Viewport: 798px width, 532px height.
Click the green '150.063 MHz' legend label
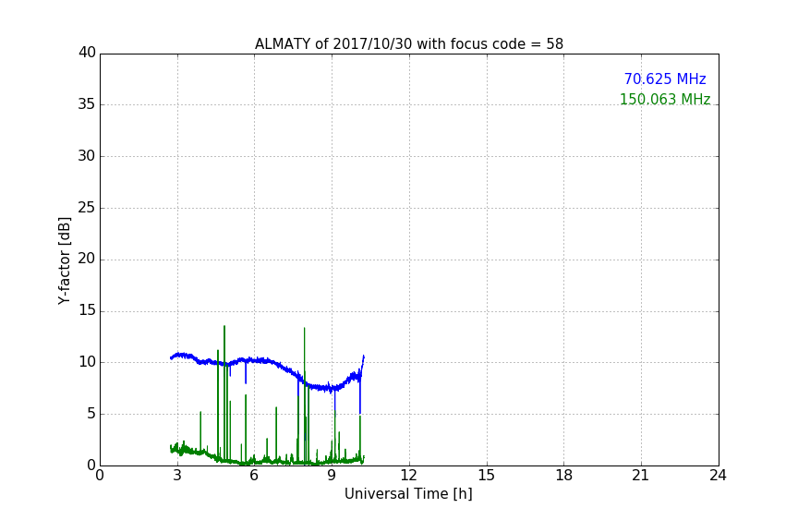pyautogui.click(x=665, y=99)
